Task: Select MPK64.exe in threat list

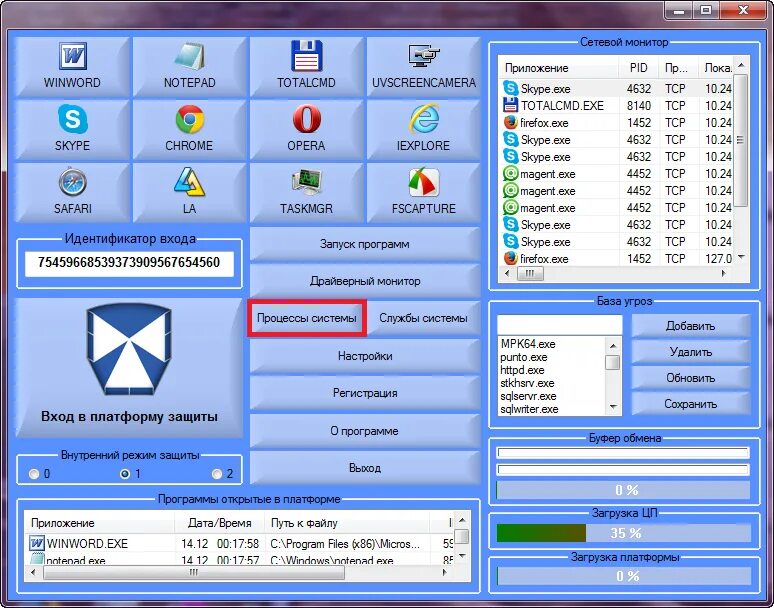Action: (552, 344)
